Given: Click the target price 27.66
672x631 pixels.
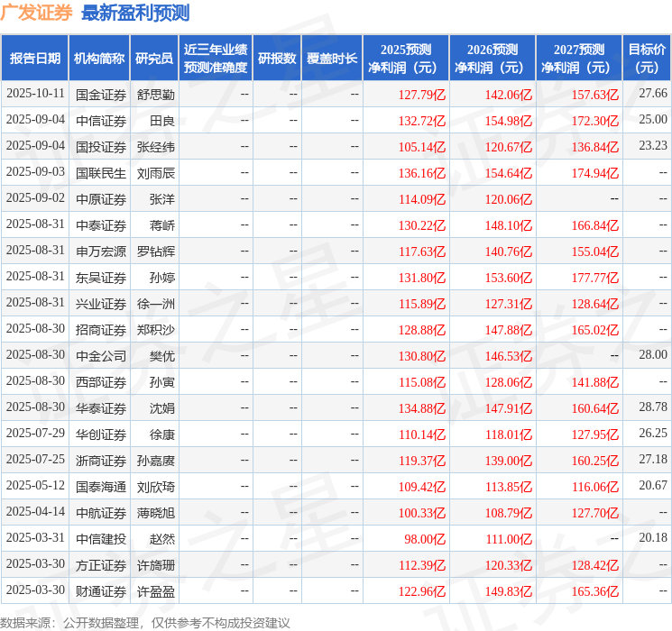Looking at the screenshot, I should click(653, 94).
